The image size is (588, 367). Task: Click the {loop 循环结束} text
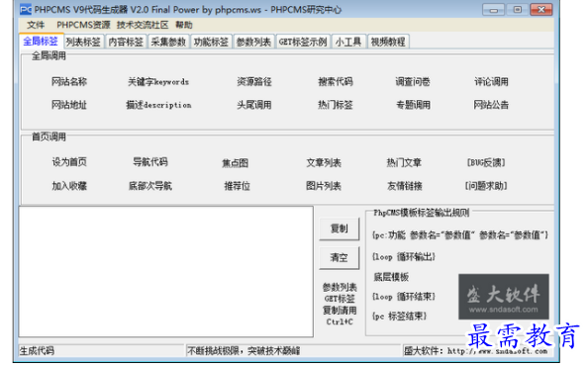pos(404,297)
